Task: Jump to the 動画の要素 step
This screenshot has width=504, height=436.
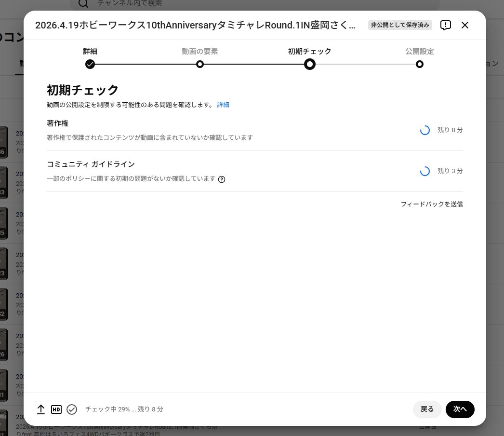Action: 200,64
